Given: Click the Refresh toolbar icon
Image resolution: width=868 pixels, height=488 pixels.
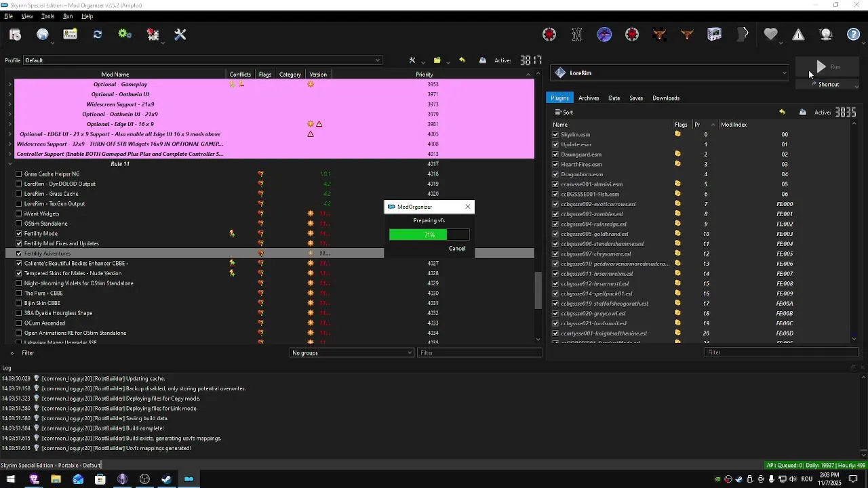Looking at the screenshot, I should 98,35.
